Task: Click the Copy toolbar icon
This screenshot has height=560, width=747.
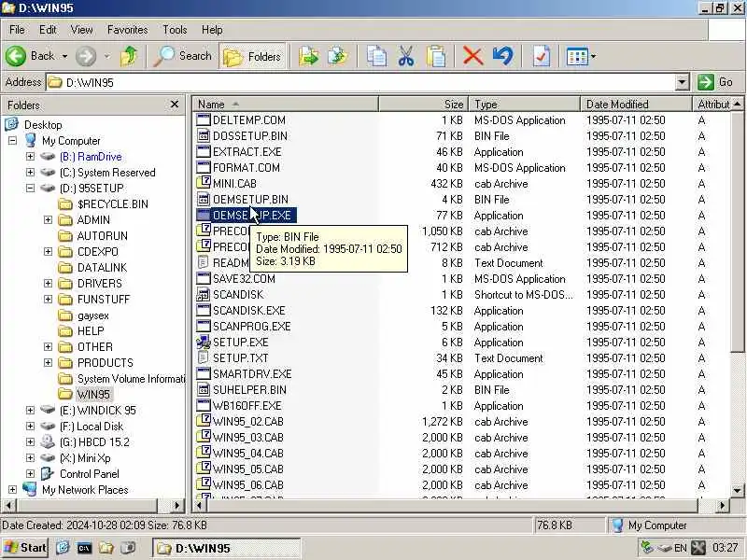Action: (x=376, y=56)
